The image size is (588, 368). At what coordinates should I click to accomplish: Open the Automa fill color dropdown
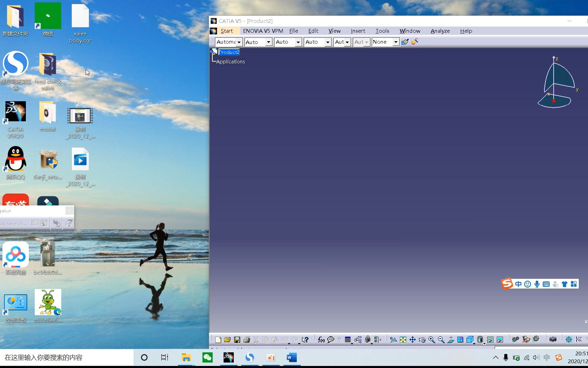[x=239, y=42]
